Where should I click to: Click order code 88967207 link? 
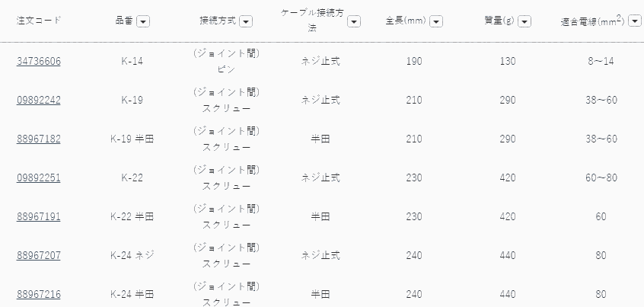39,255
